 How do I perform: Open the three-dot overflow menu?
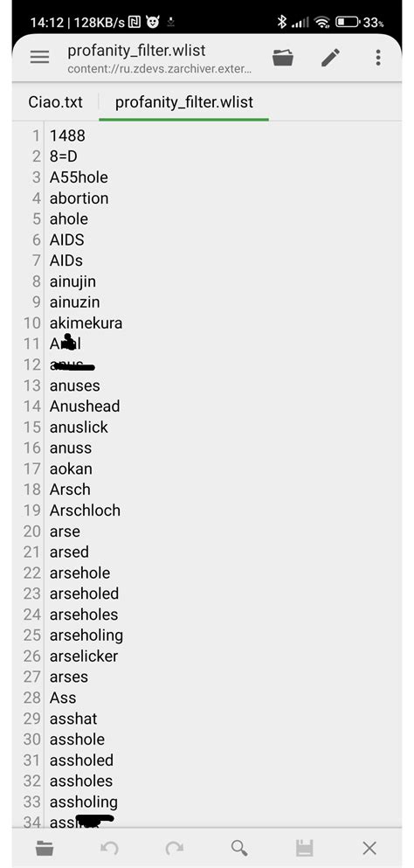pos(378,58)
